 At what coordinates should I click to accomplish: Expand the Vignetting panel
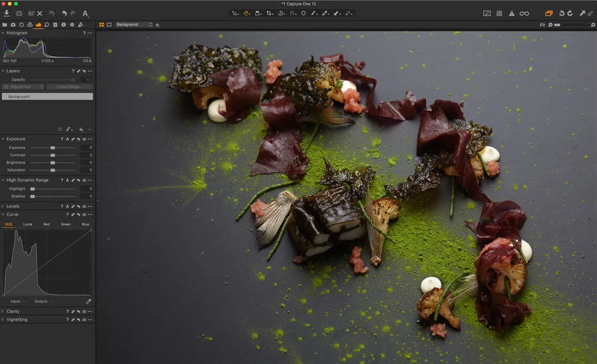[x=17, y=320]
